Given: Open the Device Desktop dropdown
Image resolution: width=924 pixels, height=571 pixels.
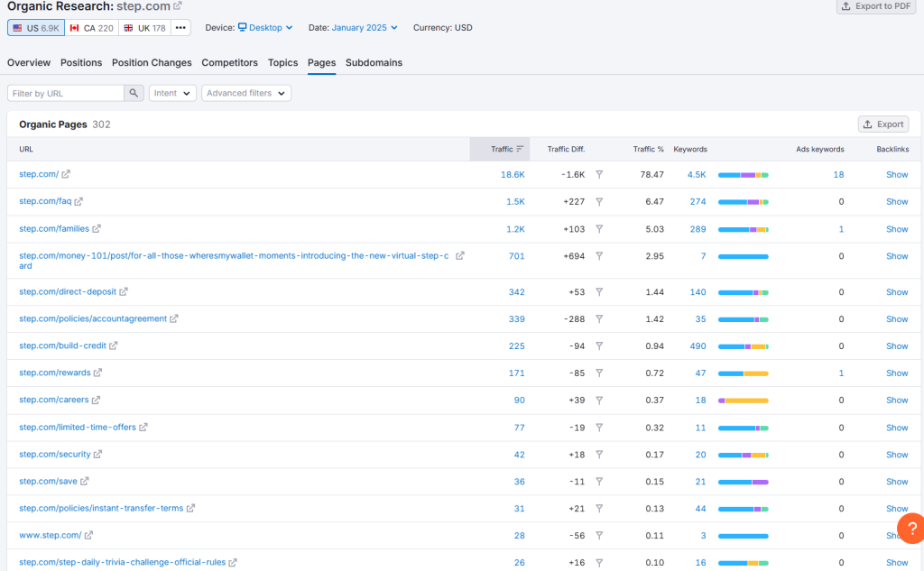Looking at the screenshot, I should click(x=264, y=28).
